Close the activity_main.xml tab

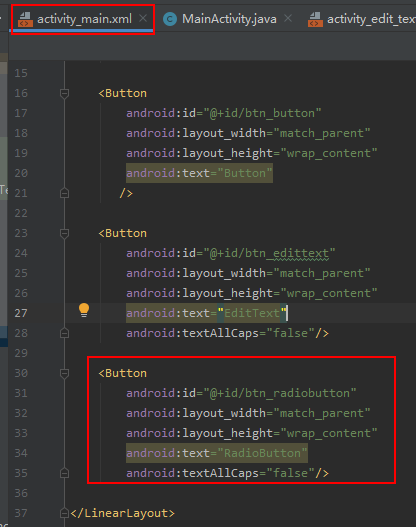click(143, 18)
